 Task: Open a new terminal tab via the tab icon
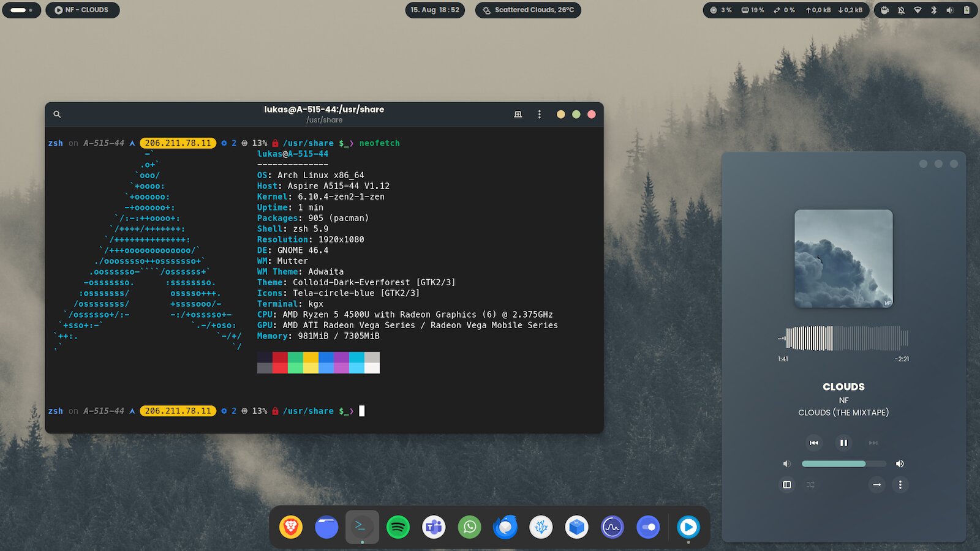(x=518, y=114)
